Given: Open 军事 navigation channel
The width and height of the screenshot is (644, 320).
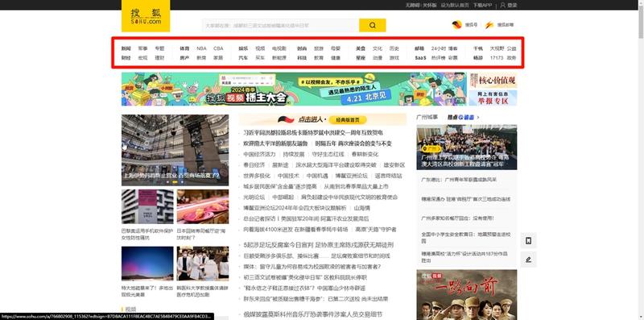Looking at the screenshot, I should 142,48.
